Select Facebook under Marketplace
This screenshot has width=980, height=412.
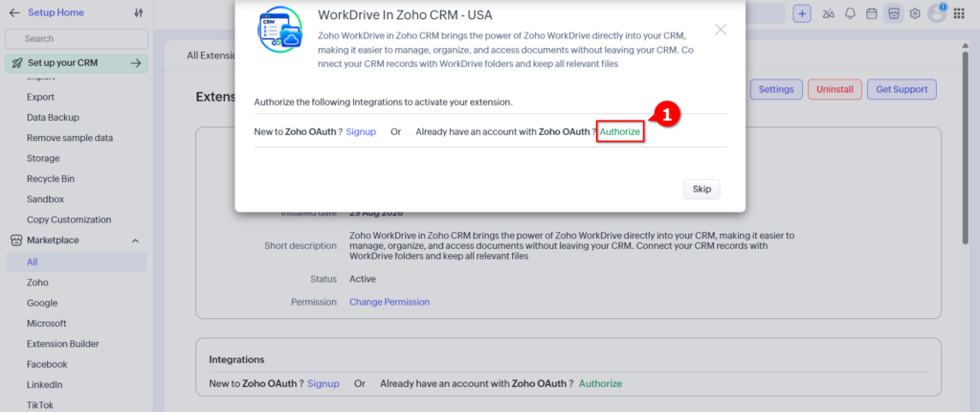(48, 364)
